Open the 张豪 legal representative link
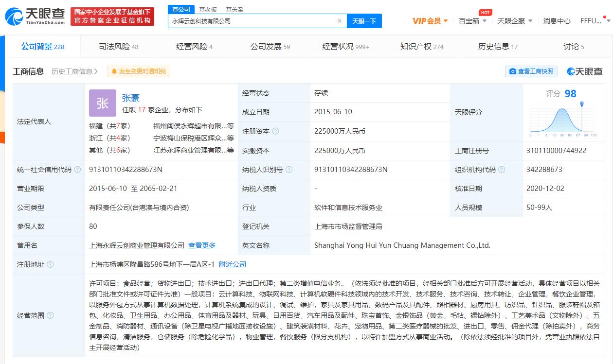 (x=131, y=98)
